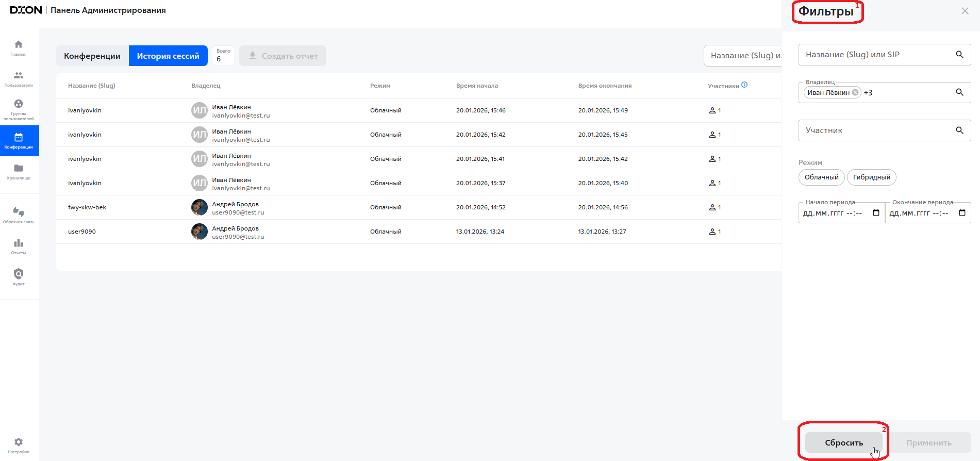The width and height of the screenshot is (980, 461).
Task: Open Настройки settings at the sidebar bottom
Action: tap(19, 444)
